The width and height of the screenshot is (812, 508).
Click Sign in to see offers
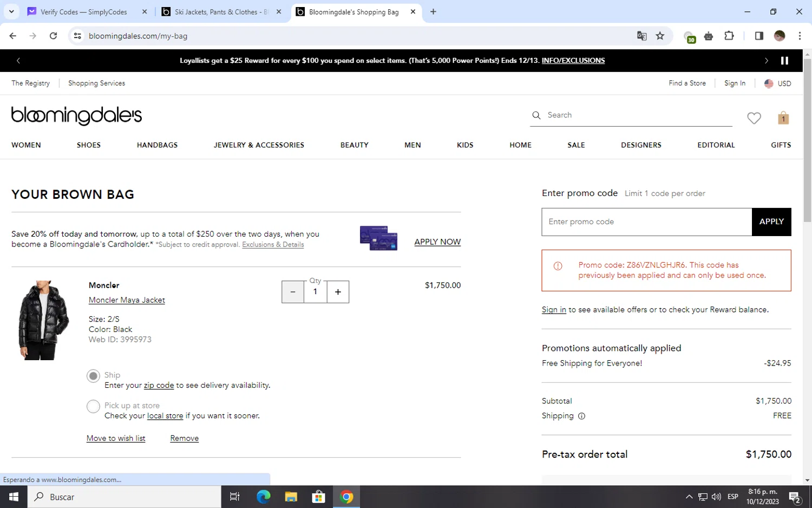point(554,310)
